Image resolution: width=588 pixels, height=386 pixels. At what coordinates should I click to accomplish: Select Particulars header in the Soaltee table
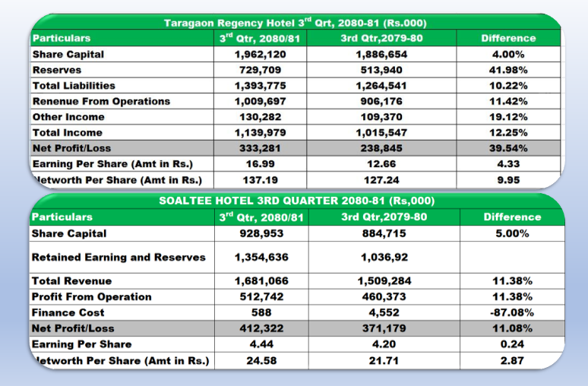click(62, 217)
